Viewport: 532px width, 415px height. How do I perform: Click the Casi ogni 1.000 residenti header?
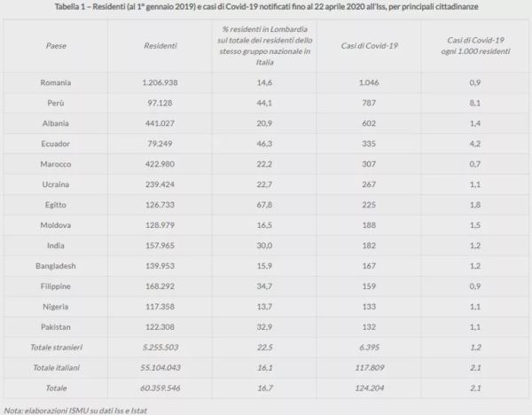[475, 46]
